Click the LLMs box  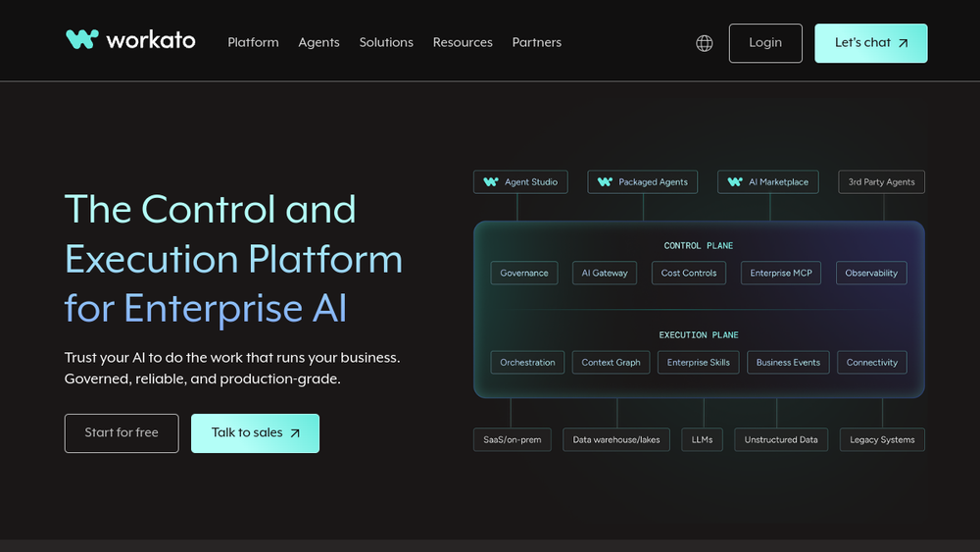click(x=702, y=439)
